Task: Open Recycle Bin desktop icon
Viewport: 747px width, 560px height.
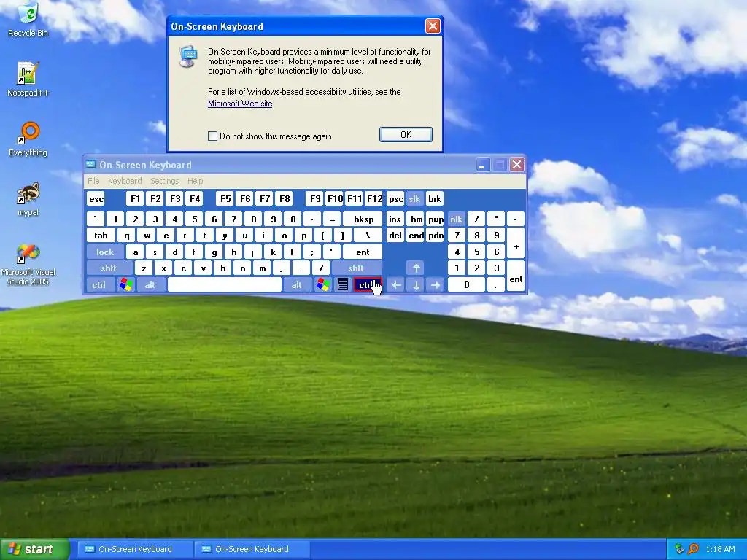Action: pyautogui.click(x=28, y=20)
